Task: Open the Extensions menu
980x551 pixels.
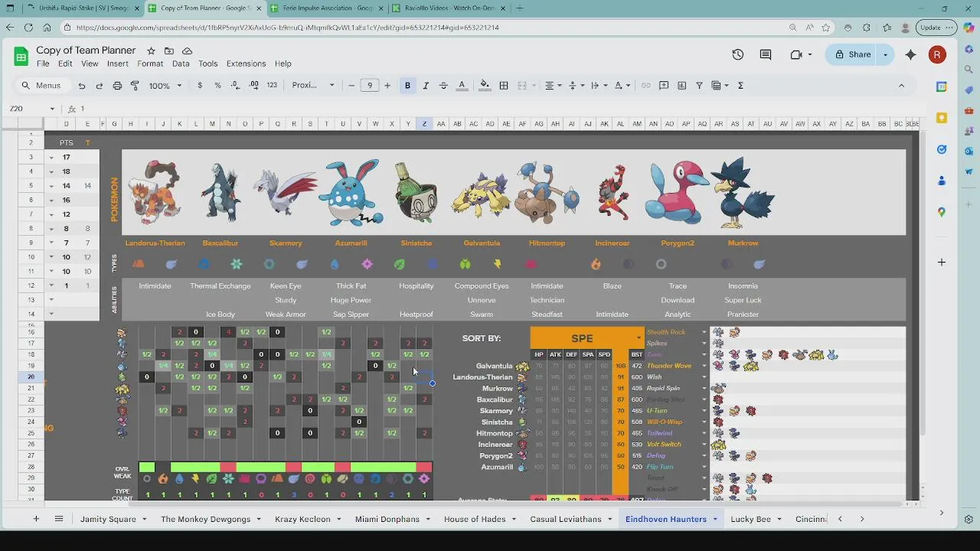Action: click(246, 64)
